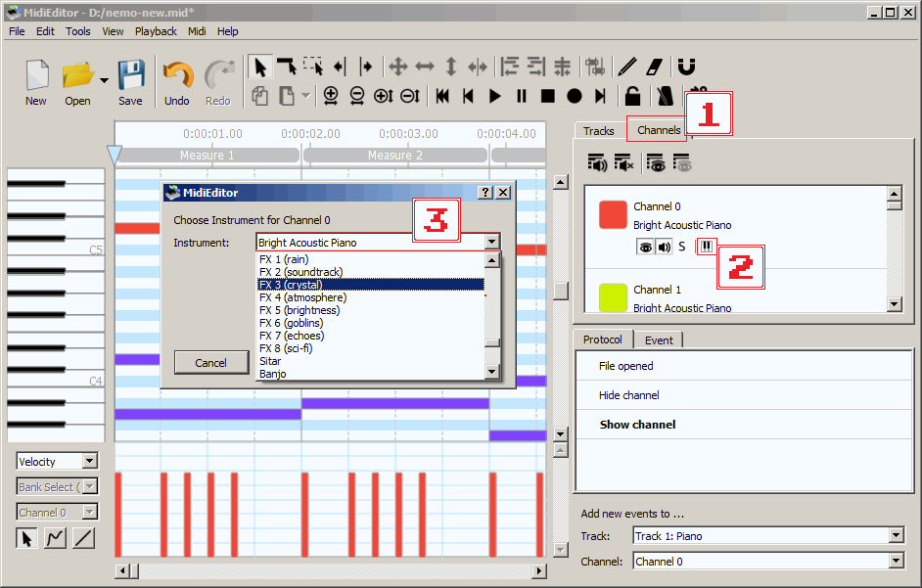Select the standard arrow pointer tool

(259, 68)
